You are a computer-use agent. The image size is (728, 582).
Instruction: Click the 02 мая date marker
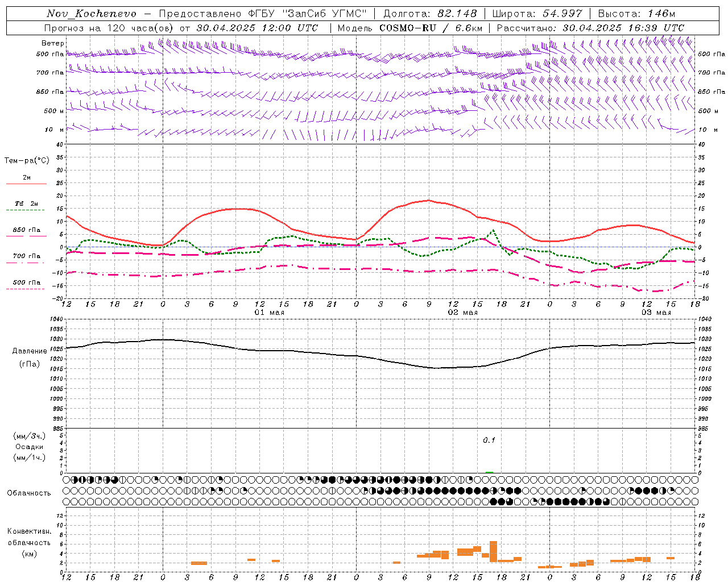(463, 313)
